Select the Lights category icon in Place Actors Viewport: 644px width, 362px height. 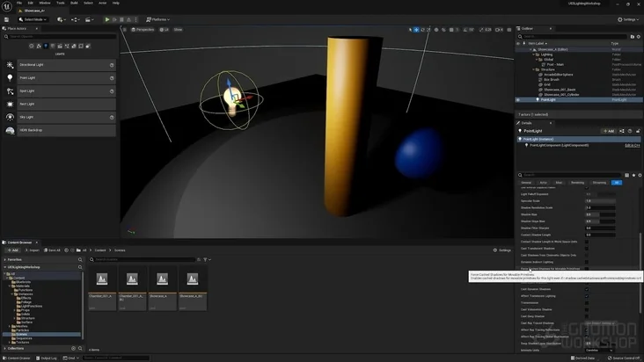(46, 46)
